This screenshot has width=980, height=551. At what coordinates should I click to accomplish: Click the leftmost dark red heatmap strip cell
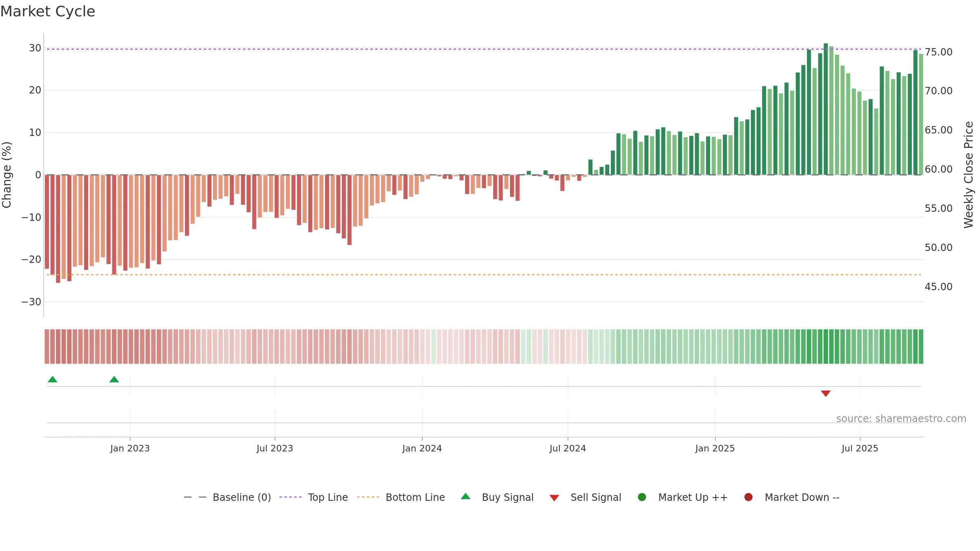(x=47, y=347)
